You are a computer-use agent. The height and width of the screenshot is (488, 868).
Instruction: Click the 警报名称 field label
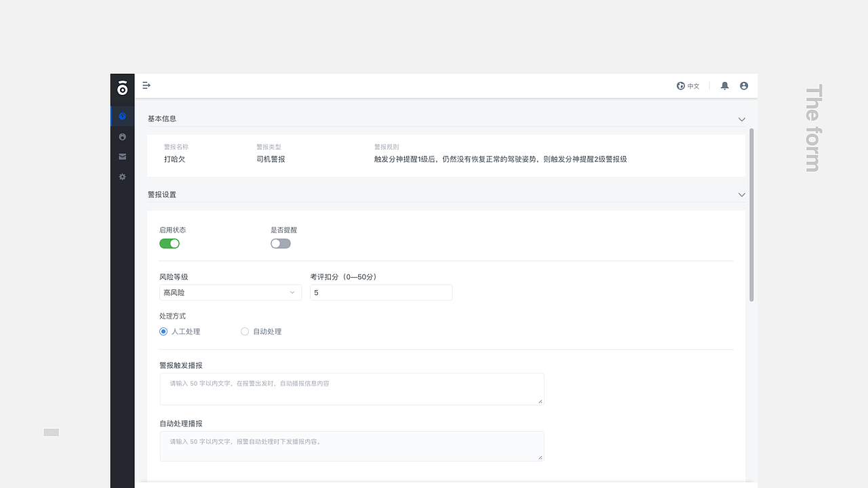[x=176, y=146]
